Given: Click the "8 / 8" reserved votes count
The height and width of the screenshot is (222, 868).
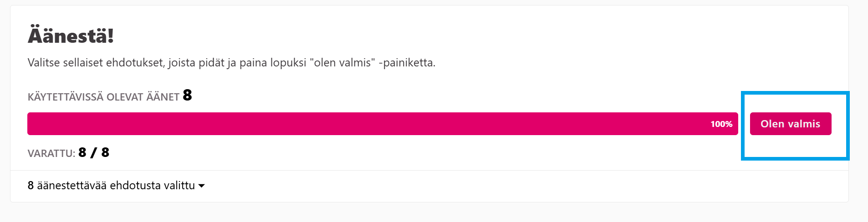Looking at the screenshot, I should (x=94, y=152).
